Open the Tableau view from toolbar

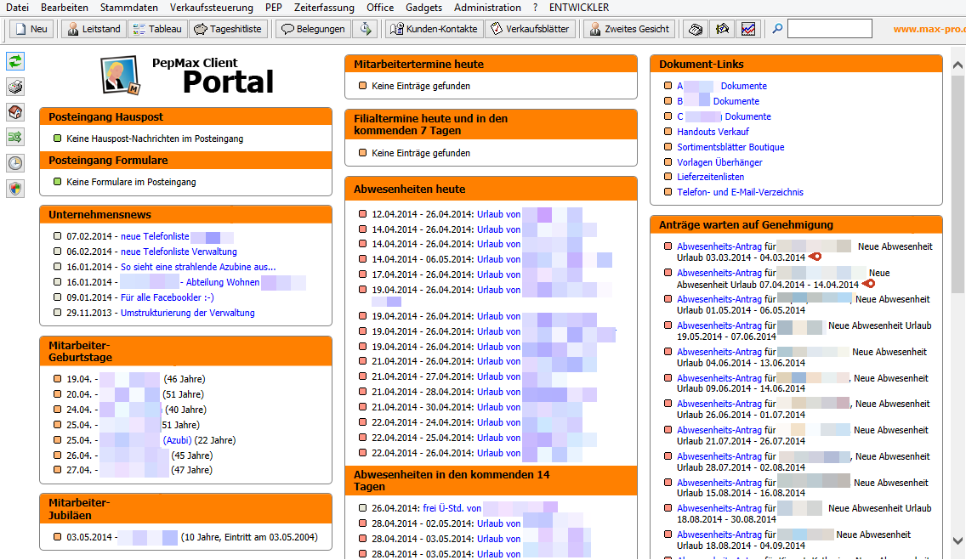pos(156,29)
